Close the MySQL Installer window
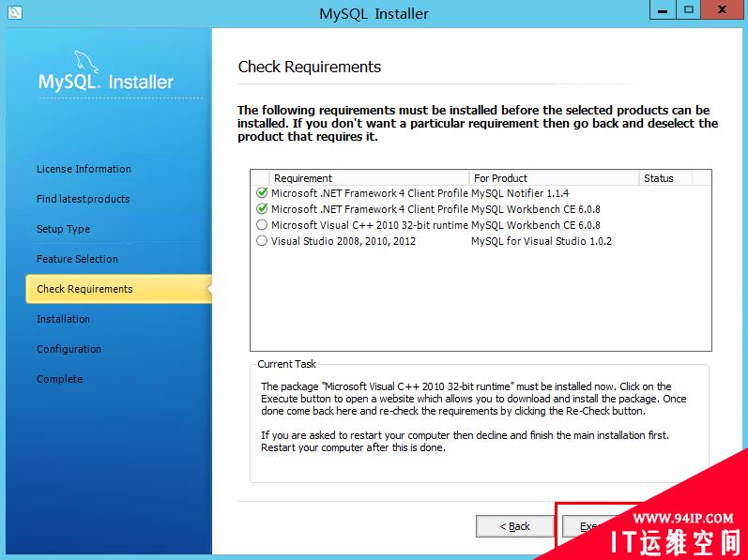This screenshot has width=748, height=560. tap(723, 10)
